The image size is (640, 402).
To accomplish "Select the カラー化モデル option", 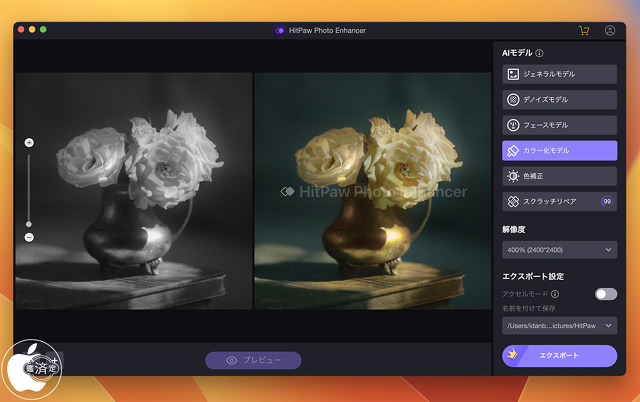I will coord(559,151).
